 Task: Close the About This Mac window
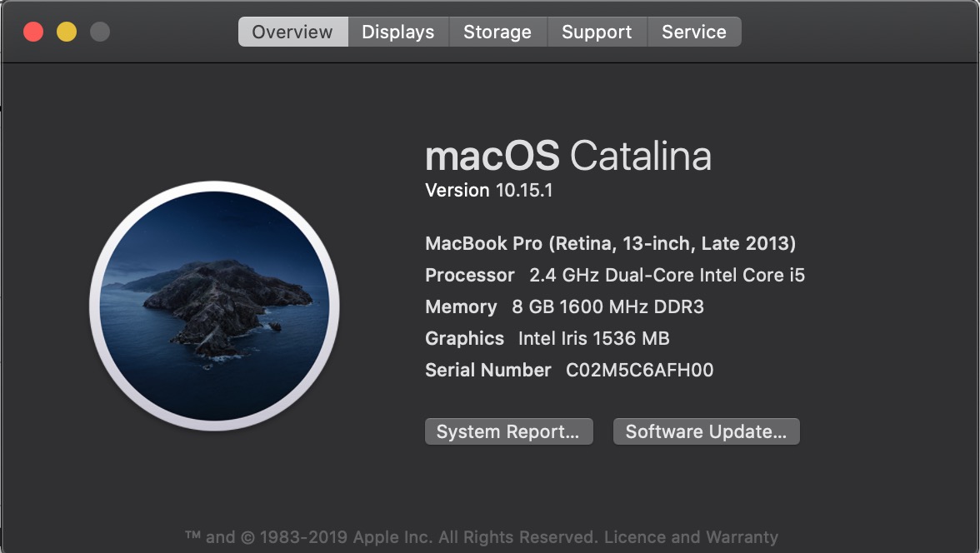pos(33,32)
